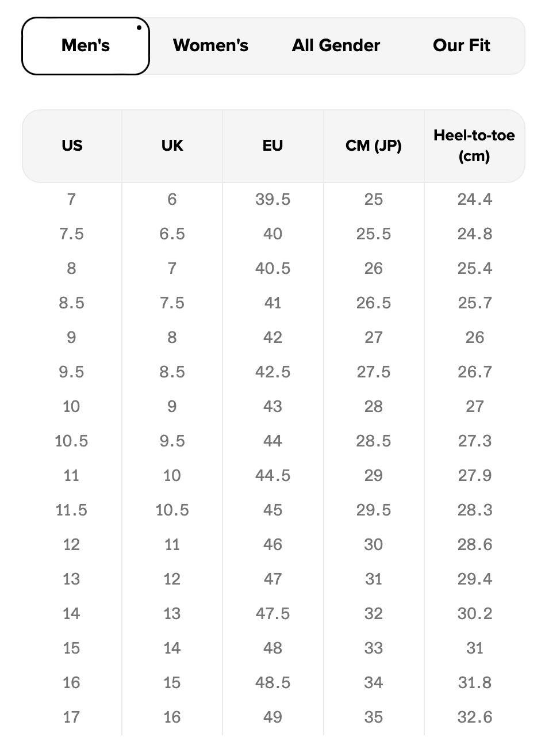Switch to the Women's tab

pyautogui.click(x=210, y=46)
